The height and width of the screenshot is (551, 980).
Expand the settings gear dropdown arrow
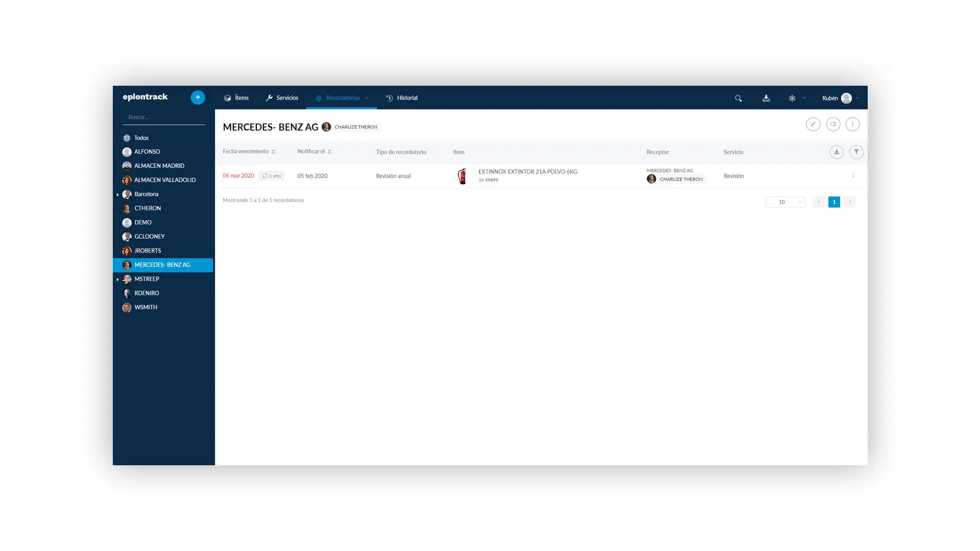(x=804, y=98)
